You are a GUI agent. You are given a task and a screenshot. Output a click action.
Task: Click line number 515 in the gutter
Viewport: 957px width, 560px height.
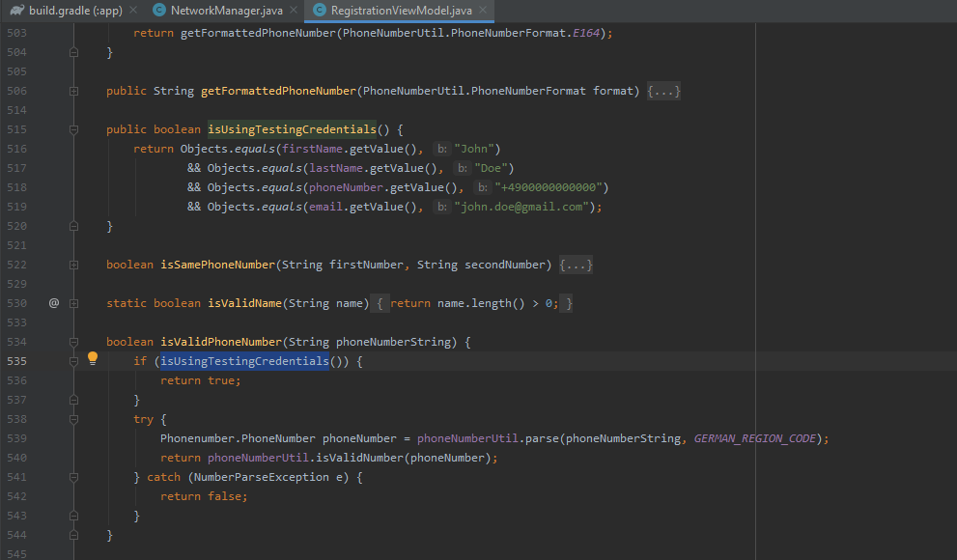pyautogui.click(x=17, y=129)
